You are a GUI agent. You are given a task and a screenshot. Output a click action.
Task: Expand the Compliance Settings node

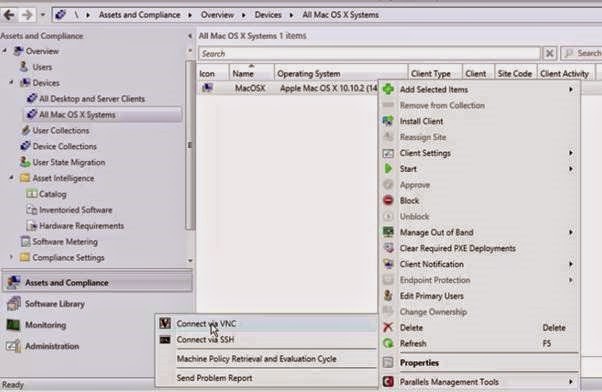pyautogui.click(x=11, y=257)
